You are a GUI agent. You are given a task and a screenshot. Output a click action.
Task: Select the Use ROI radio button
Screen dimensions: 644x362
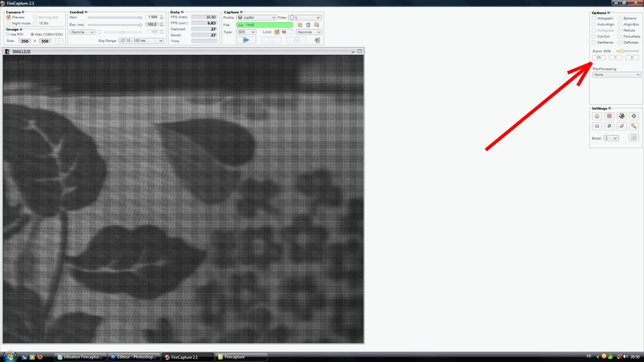point(8,35)
